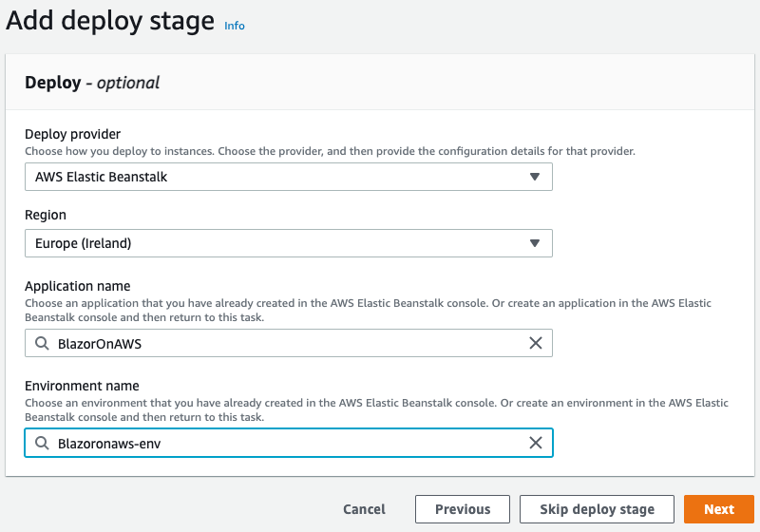This screenshot has width=760, height=532.
Task: Click the Add deploy stage page title
Action: [110, 21]
